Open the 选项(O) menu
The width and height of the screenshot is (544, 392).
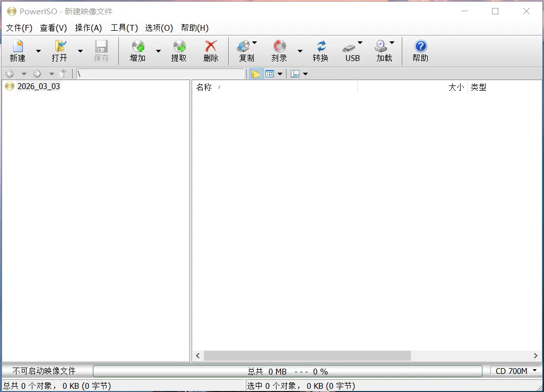[159, 28]
